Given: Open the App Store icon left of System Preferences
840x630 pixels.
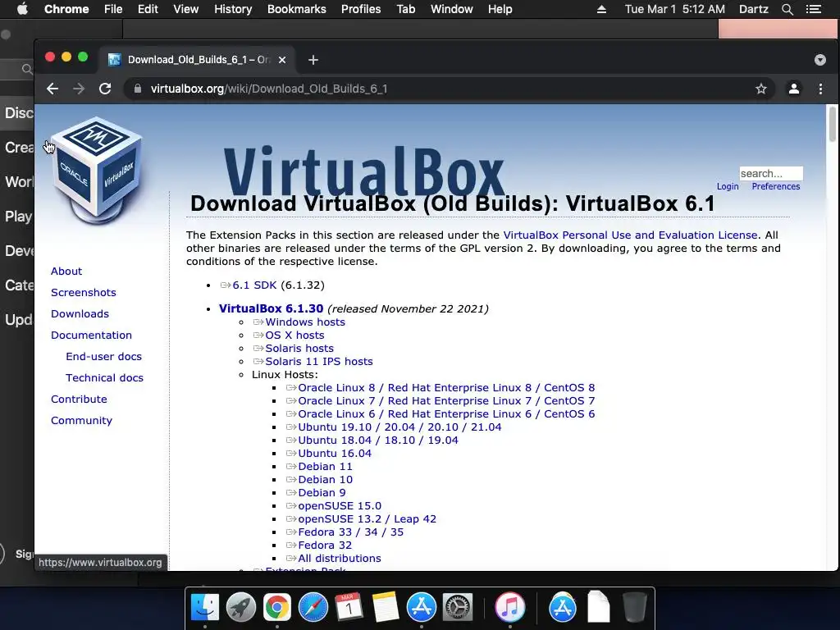Looking at the screenshot, I should click(x=421, y=608).
